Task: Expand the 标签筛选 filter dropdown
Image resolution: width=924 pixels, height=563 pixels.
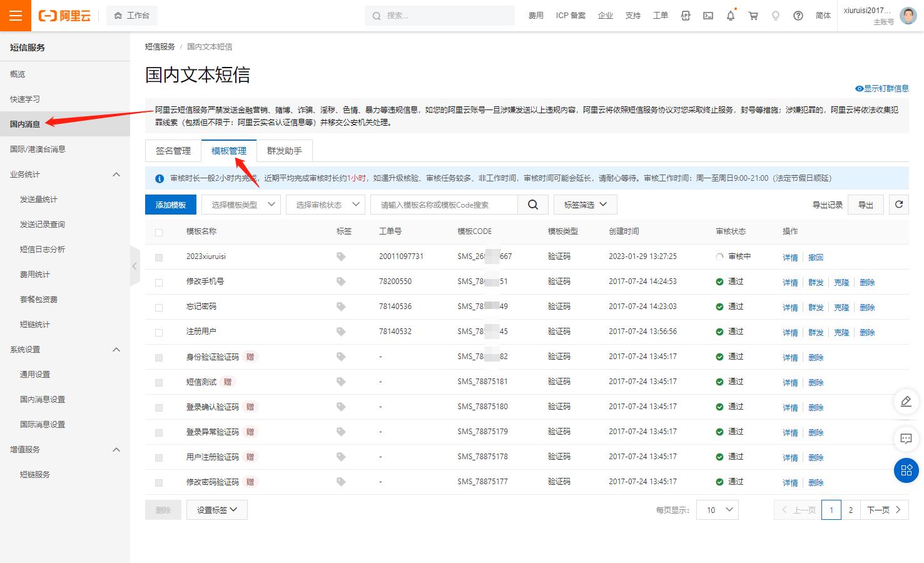Action: 585,204
